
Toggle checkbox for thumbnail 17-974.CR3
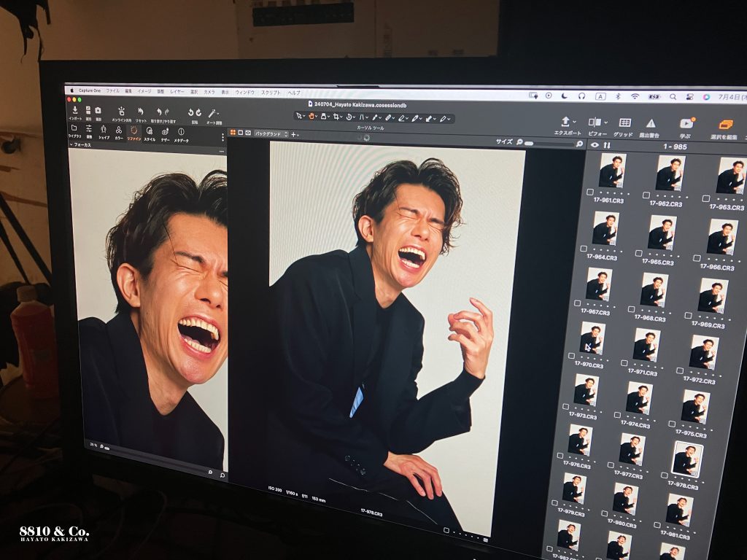(617, 415)
